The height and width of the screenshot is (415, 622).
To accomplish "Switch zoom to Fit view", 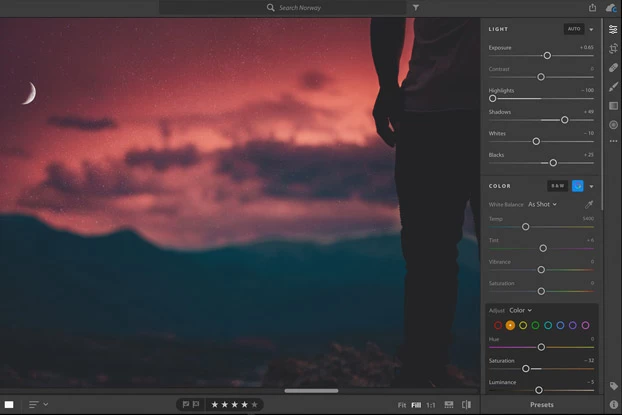I will coord(402,405).
